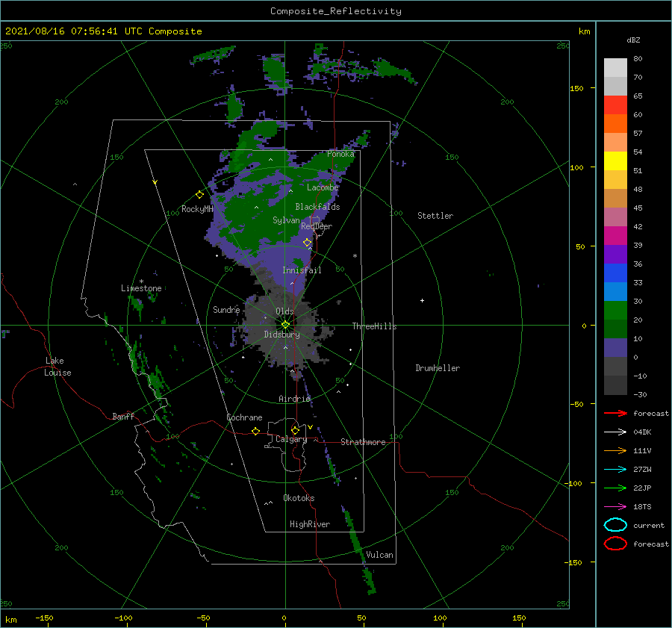Click the Lake Louise label
This screenshot has height=628, width=672.
pyautogui.click(x=57, y=367)
